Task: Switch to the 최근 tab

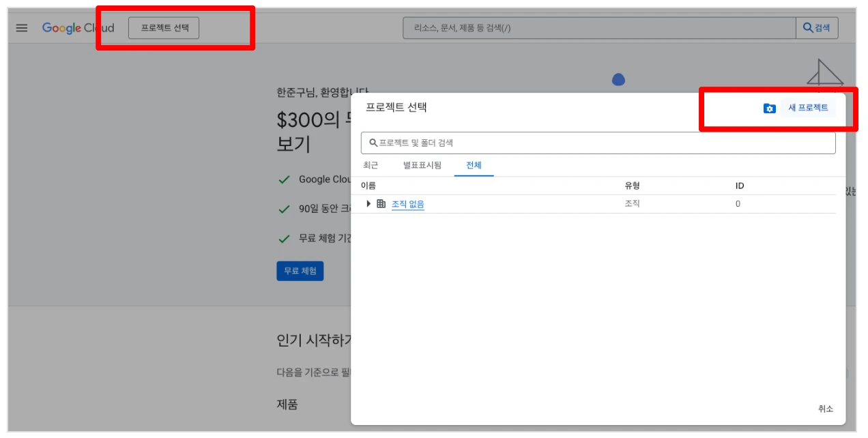Action: 371,165
